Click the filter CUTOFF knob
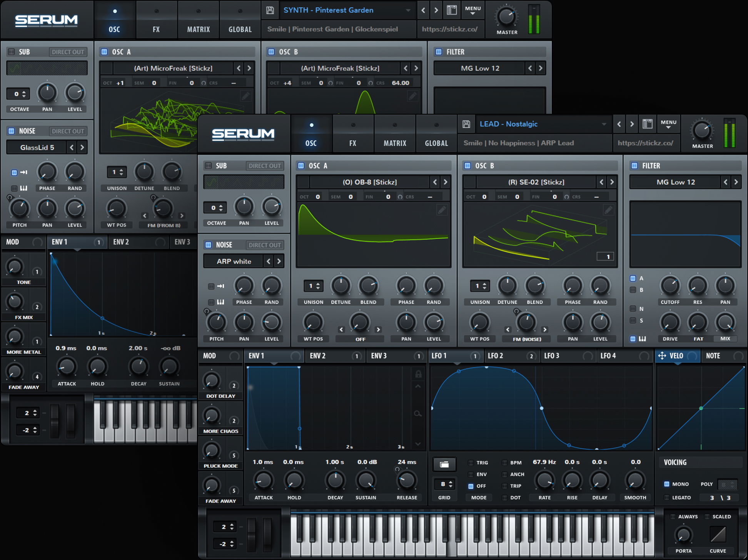Viewport: 748px width, 560px height. (670, 286)
